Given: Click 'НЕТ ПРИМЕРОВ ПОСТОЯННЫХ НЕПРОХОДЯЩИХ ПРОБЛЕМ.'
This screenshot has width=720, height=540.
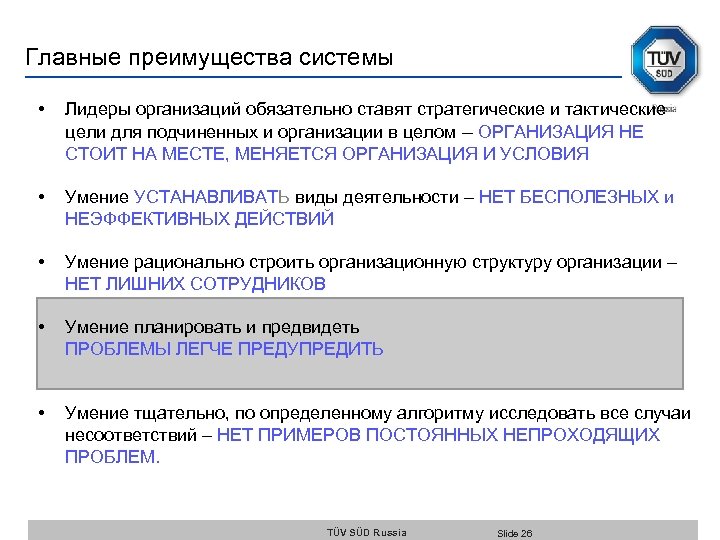Looking at the screenshot, I should pyautogui.click(x=362, y=445).
